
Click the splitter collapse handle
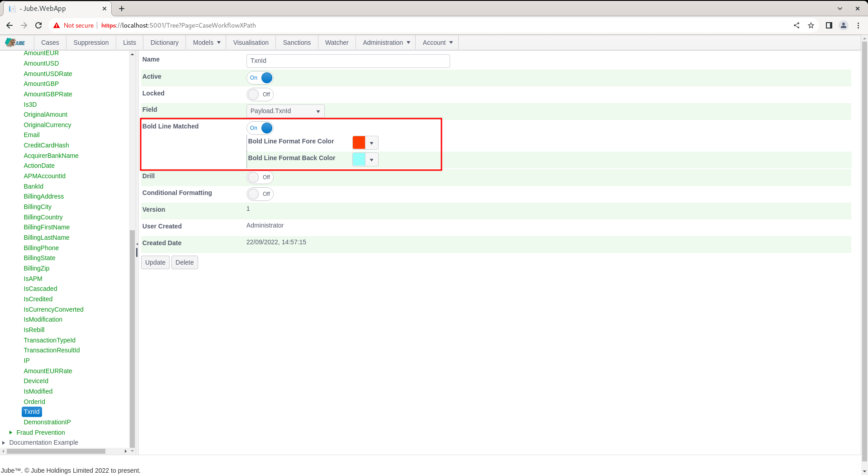(x=137, y=244)
